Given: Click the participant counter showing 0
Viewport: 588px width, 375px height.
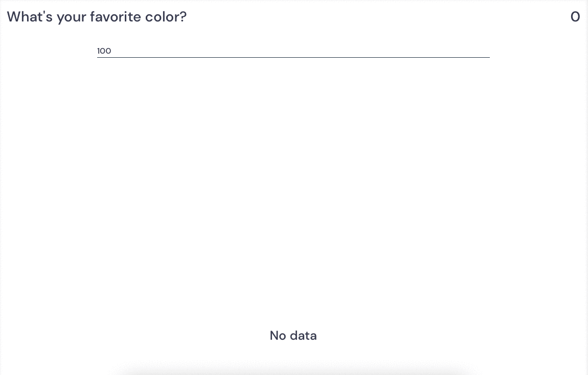Looking at the screenshot, I should click(576, 17).
